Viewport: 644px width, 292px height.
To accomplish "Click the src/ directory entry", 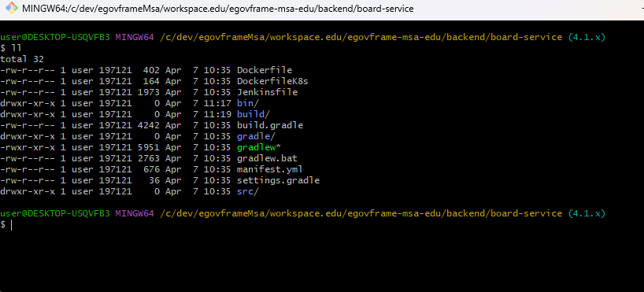I will pyautogui.click(x=248, y=191).
